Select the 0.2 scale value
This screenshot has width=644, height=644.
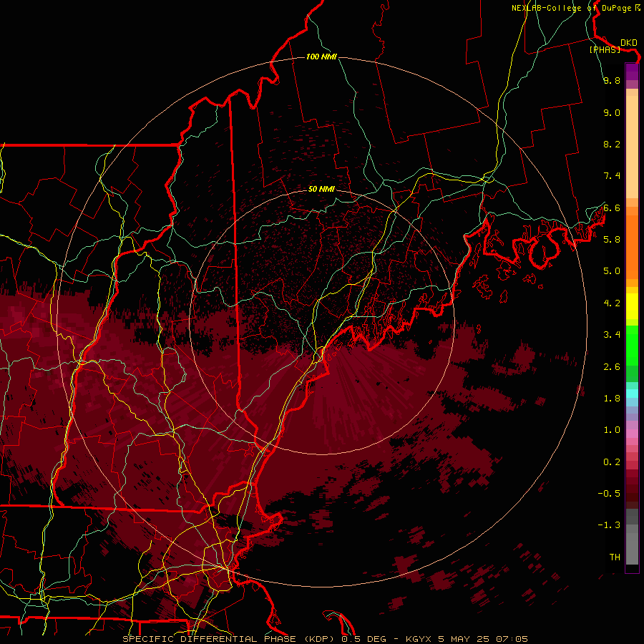(x=612, y=462)
